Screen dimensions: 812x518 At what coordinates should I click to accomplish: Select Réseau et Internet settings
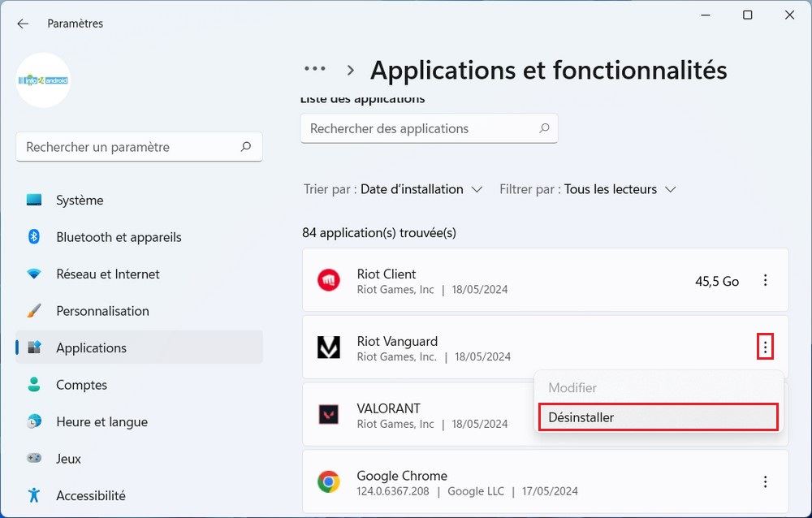(107, 274)
